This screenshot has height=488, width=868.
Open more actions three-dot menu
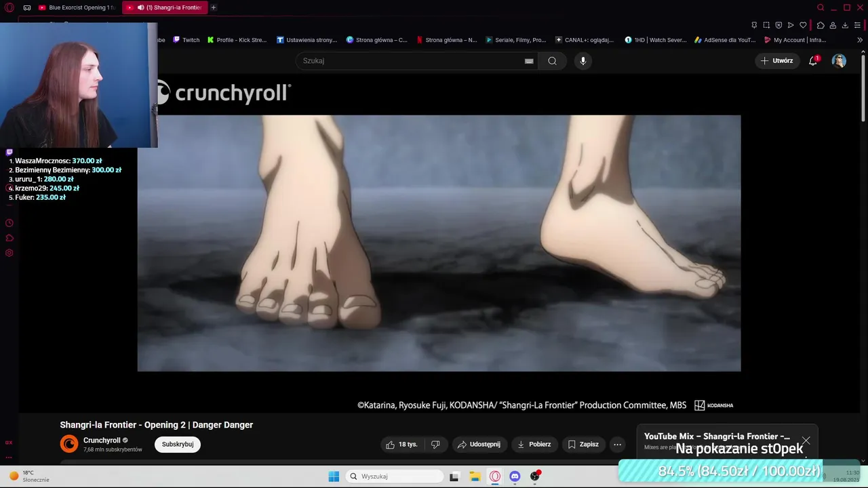click(617, 444)
